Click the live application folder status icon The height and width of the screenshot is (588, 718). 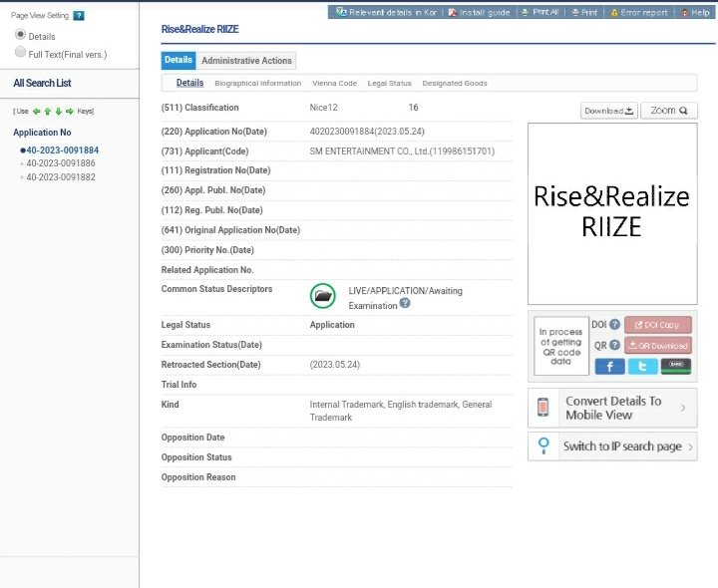point(323,296)
